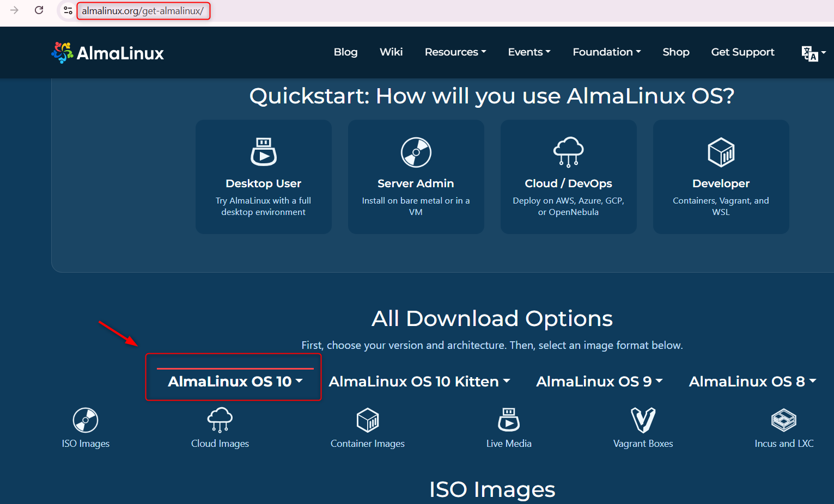Open the AlmaLinux OS 8 architecture dropdown
Image resolution: width=834 pixels, height=504 pixels.
tap(753, 382)
